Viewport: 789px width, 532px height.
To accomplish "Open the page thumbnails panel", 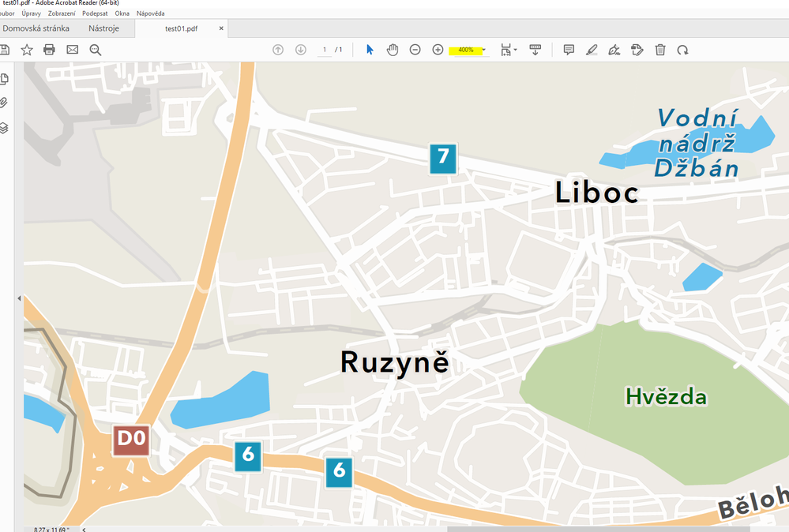I will pos(5,79).
